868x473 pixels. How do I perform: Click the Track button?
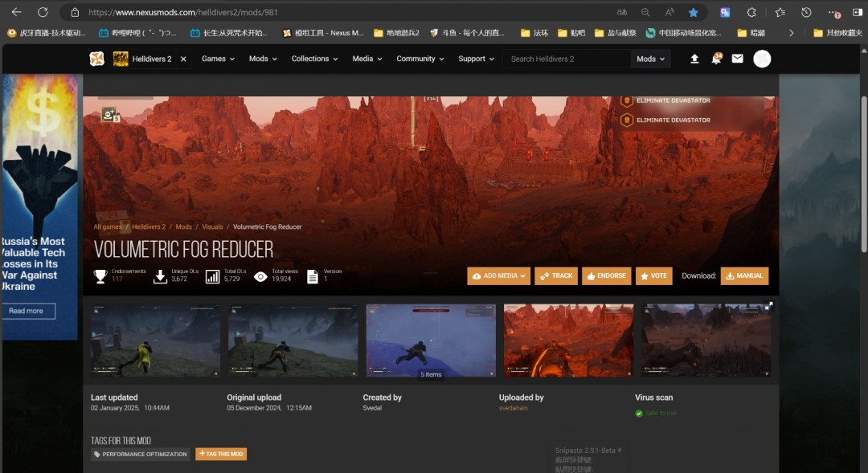click(556, 276)
